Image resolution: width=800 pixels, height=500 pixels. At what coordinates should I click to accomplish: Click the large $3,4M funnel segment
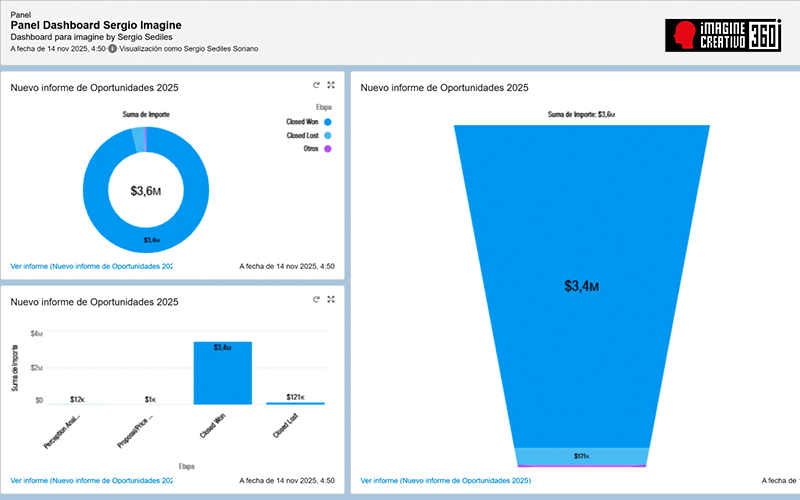[581, 286]
